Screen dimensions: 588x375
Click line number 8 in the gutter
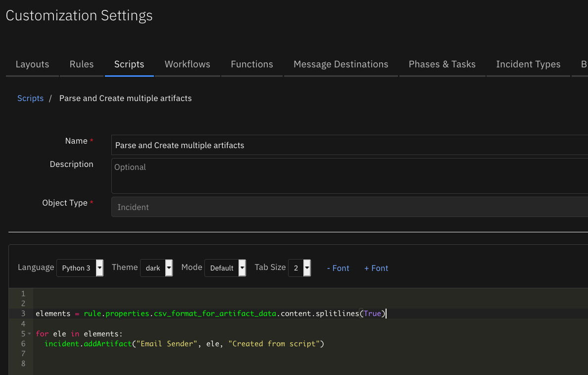pyautogui.click(x=23, y=364)
